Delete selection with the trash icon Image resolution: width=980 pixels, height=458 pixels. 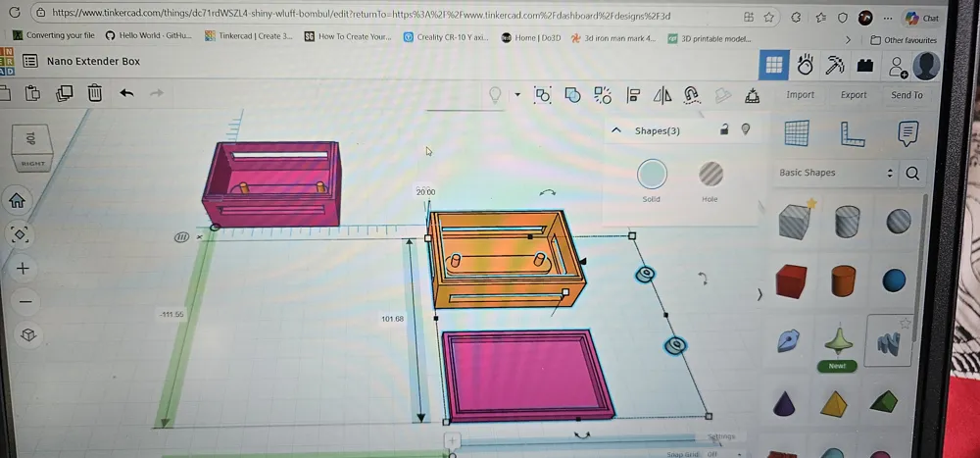[x=95, y=93]
